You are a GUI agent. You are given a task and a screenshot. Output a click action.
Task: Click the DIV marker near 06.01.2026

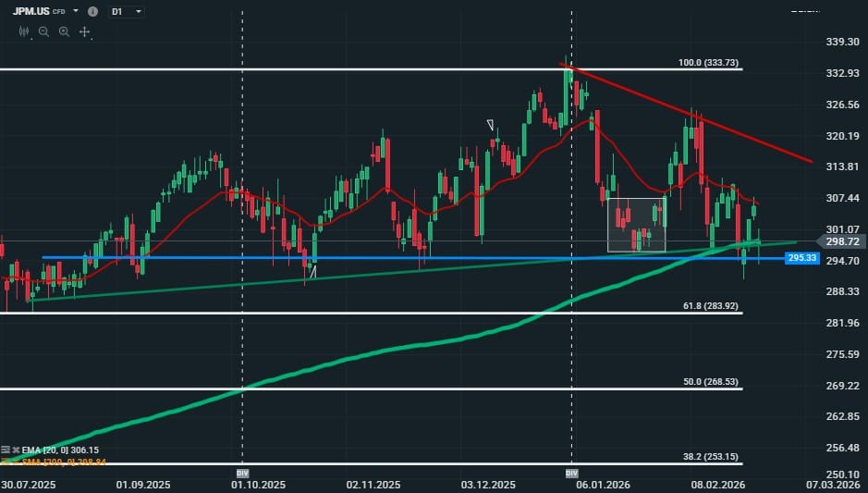pyautogui.click(x=570, y=473)
